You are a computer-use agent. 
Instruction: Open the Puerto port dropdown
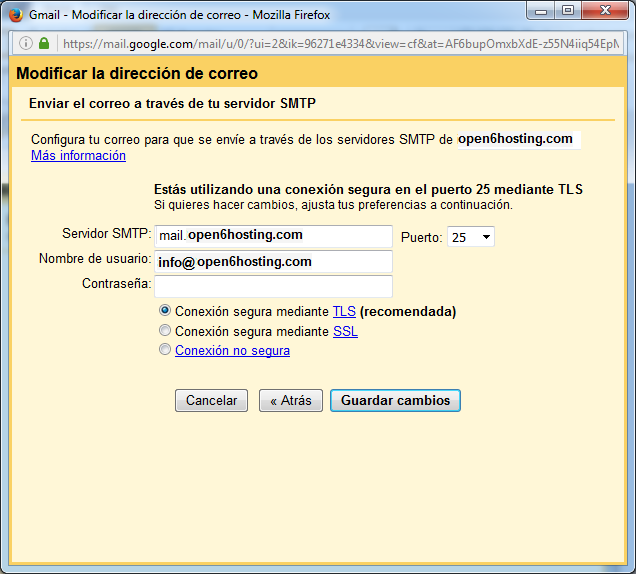tap(471, 237)
